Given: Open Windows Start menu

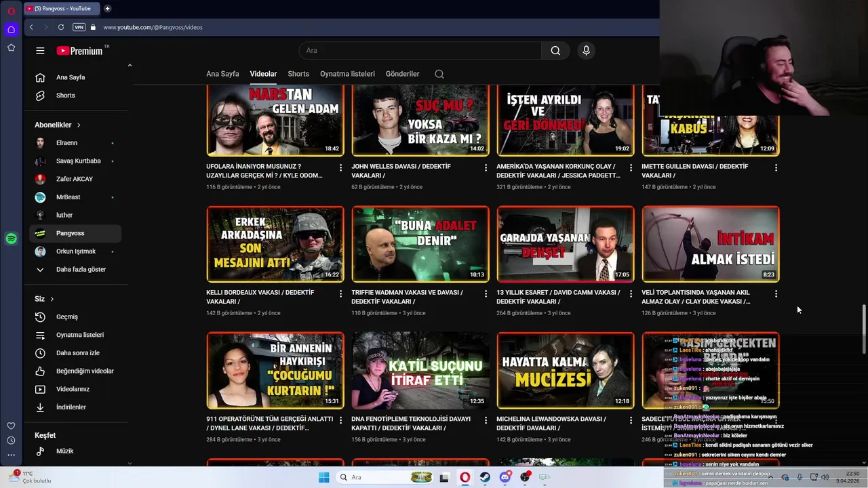Looking at the screenshot, I should coord(324,477).
